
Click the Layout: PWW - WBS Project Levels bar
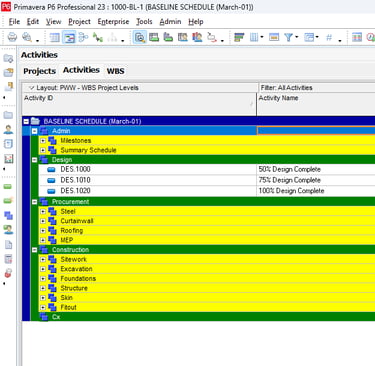[x=140, y=88]
